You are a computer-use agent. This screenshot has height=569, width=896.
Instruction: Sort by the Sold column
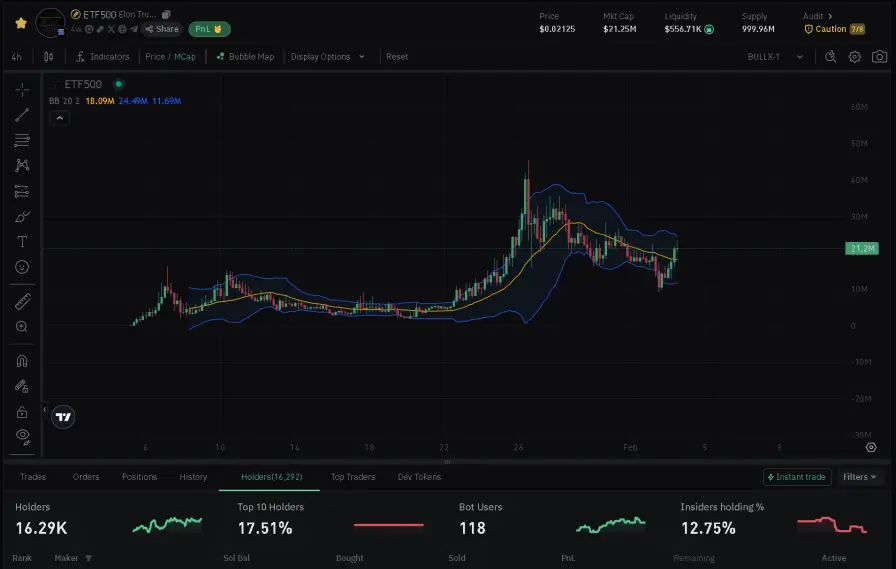457,558
